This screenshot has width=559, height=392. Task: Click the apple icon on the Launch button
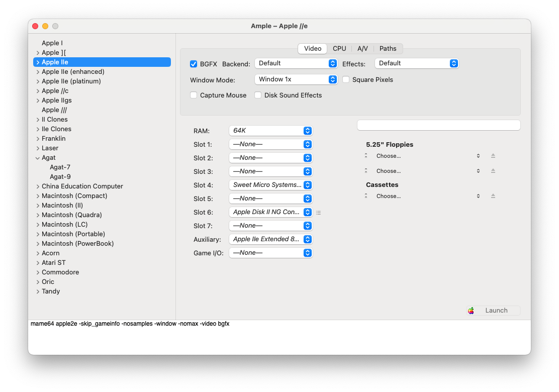(471, 311)
